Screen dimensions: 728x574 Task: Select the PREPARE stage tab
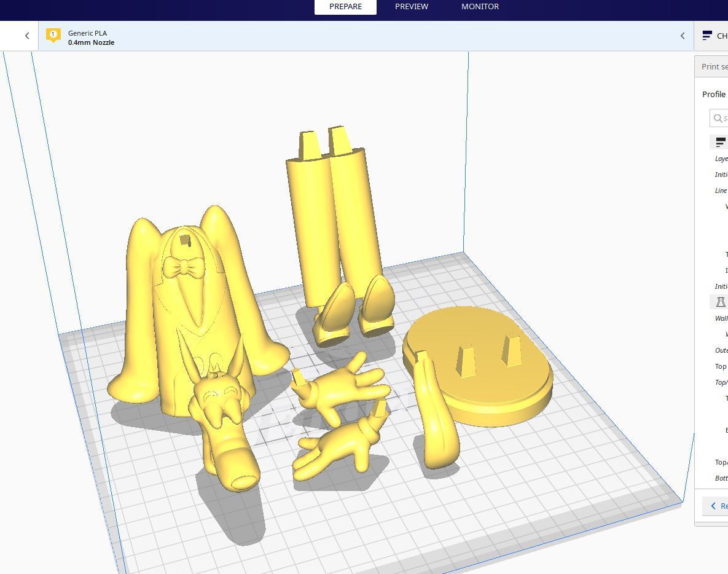point(345,7)
